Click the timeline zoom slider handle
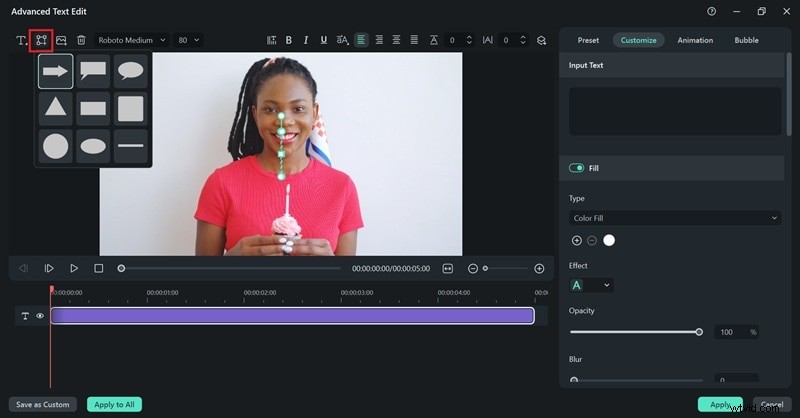Image resolution: width=800 pixels, height=418 pixels. pos(485,268)
